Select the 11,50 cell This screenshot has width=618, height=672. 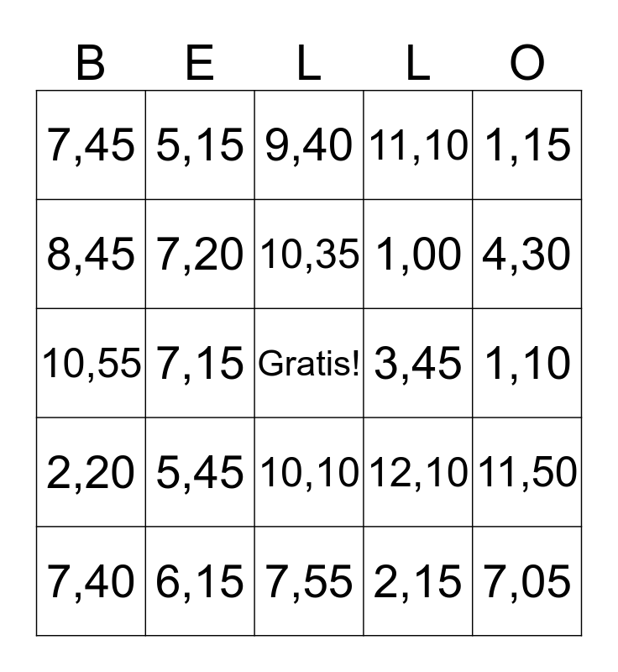point(527,472)
